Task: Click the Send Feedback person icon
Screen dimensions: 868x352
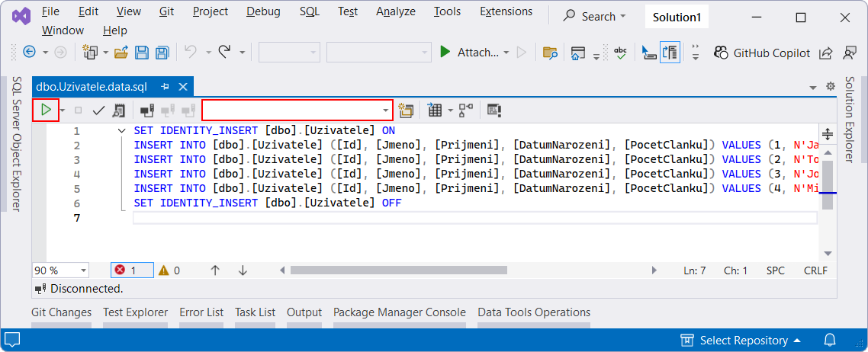Action: pos(849,53)
